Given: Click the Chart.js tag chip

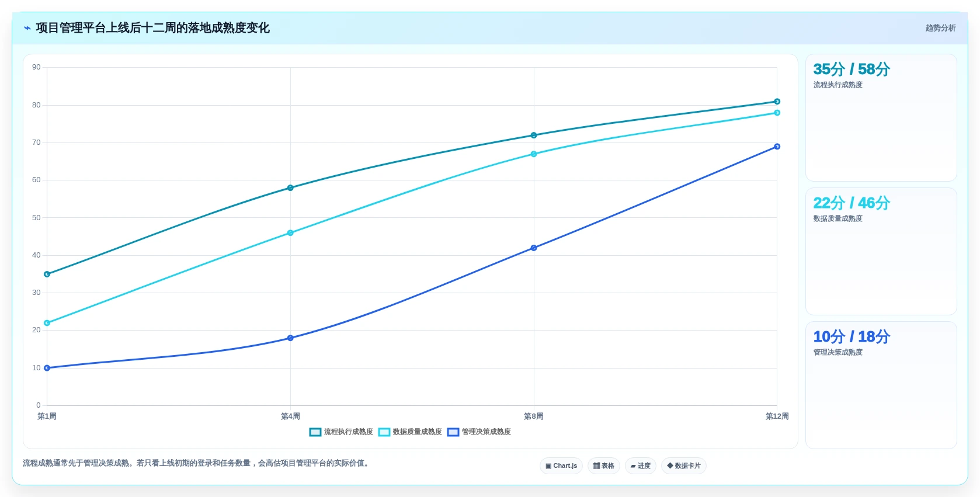Looking at the screenshot, I should pos(561,466).
